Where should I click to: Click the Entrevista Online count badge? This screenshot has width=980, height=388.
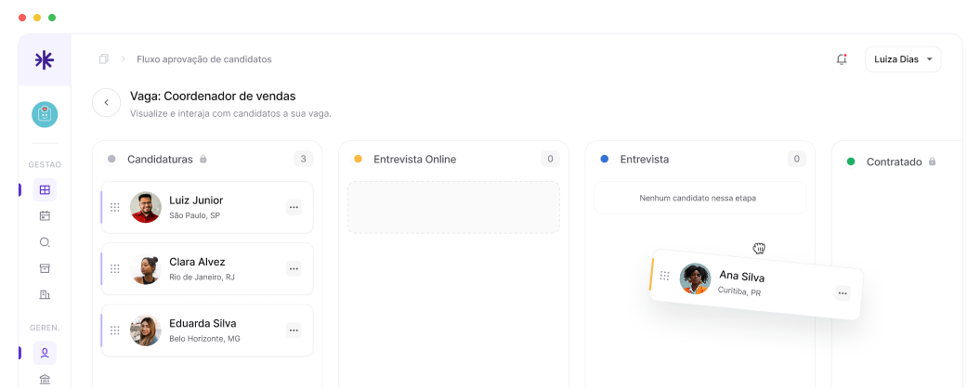[550, 160]
